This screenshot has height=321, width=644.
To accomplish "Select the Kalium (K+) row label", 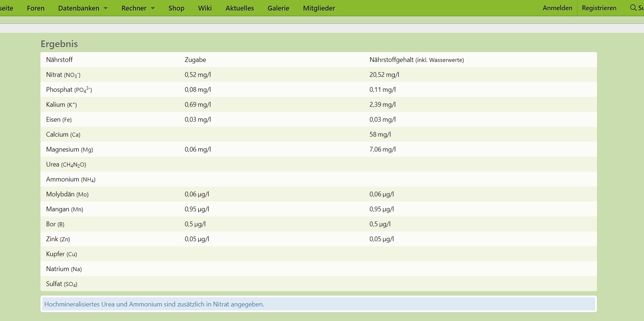I will 62,105.
